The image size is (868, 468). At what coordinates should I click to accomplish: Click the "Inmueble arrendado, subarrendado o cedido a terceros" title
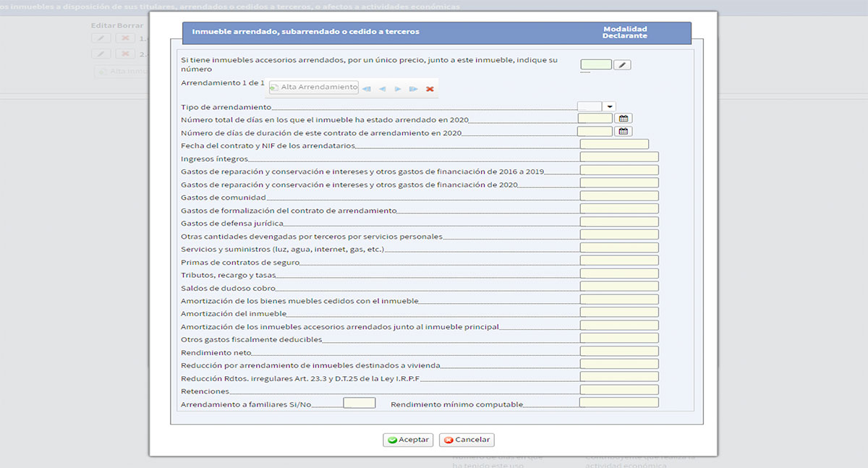pyautogui.click(x=306, y=32)
